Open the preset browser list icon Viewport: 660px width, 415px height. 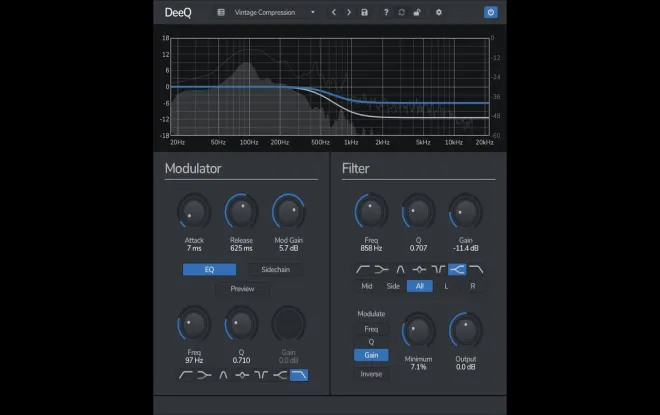221,12
